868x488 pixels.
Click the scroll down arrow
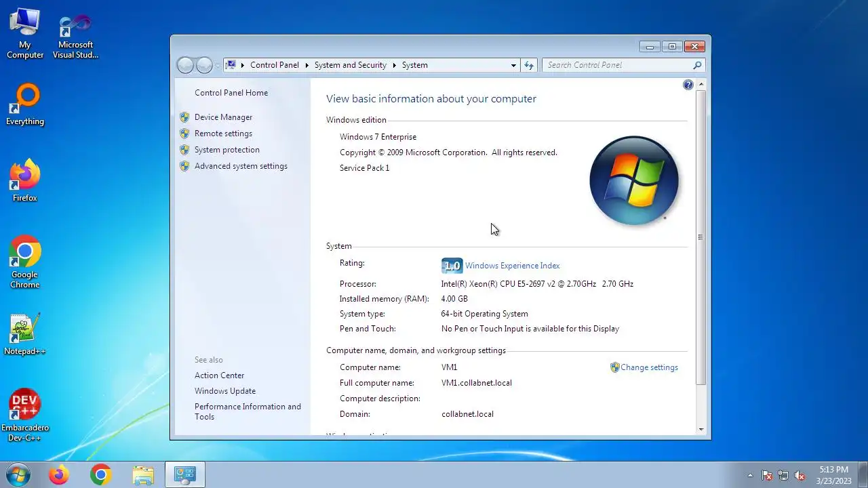[x=701, y=429]
